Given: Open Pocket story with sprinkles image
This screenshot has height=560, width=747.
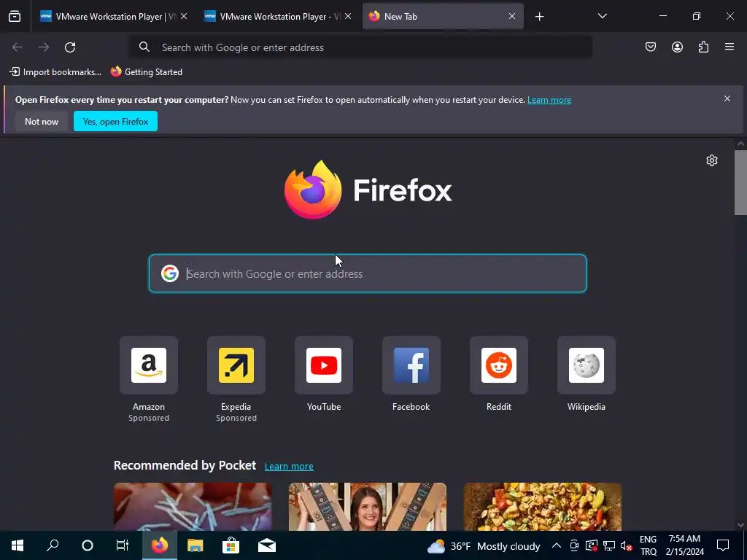Looking at the screenshot, I should 193,507.
